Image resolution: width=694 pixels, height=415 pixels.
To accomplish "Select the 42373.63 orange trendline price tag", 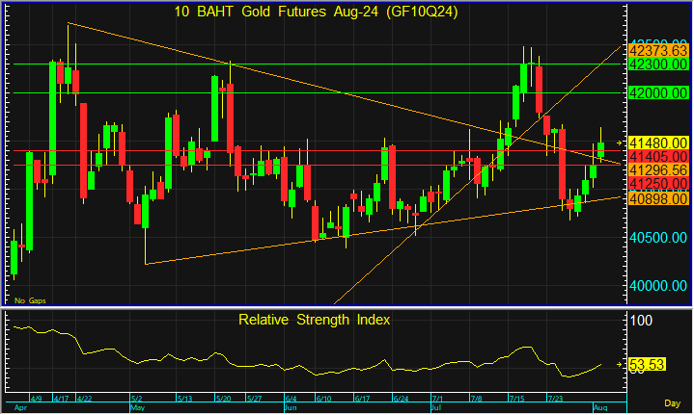I will [x=658, y=50].
